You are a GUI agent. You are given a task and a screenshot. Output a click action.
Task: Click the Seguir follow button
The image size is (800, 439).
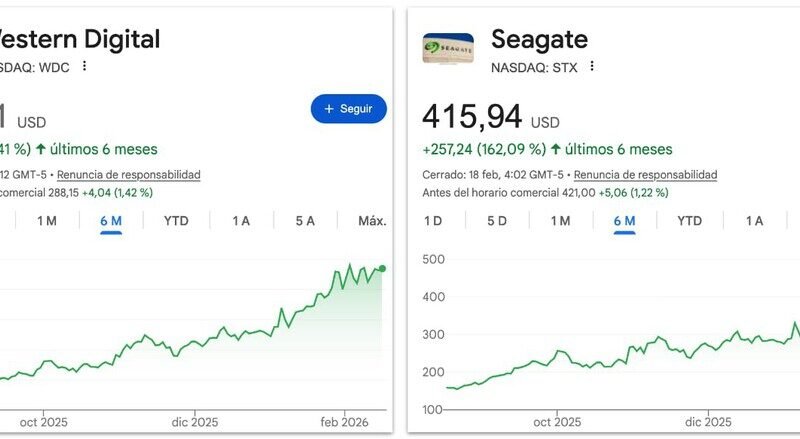pos(348,109)
